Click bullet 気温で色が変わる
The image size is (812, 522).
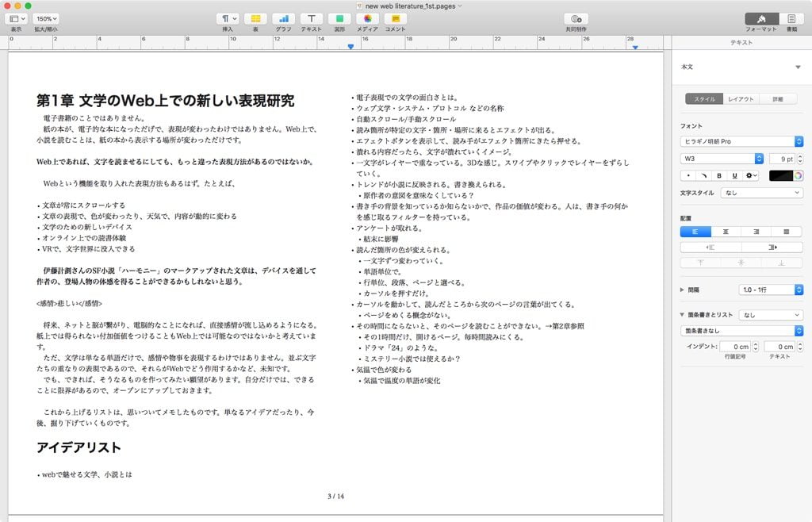383,370
